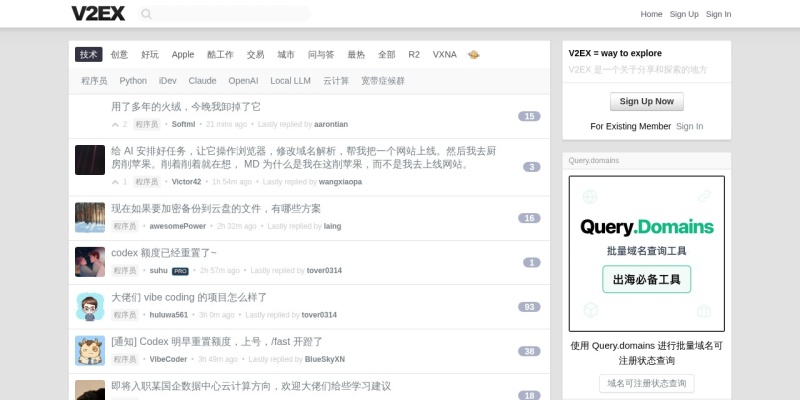Image resolution: width=800 pixels, height=400 pixels.
Task: Open the Query.domains sidebar header link
Action: [594, 161]
